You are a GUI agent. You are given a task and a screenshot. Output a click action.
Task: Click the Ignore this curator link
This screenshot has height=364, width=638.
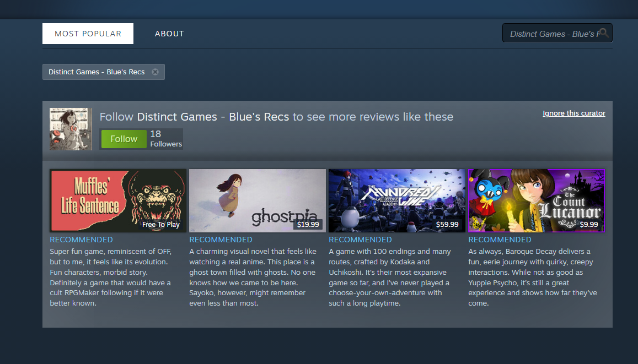coord(573,113)
